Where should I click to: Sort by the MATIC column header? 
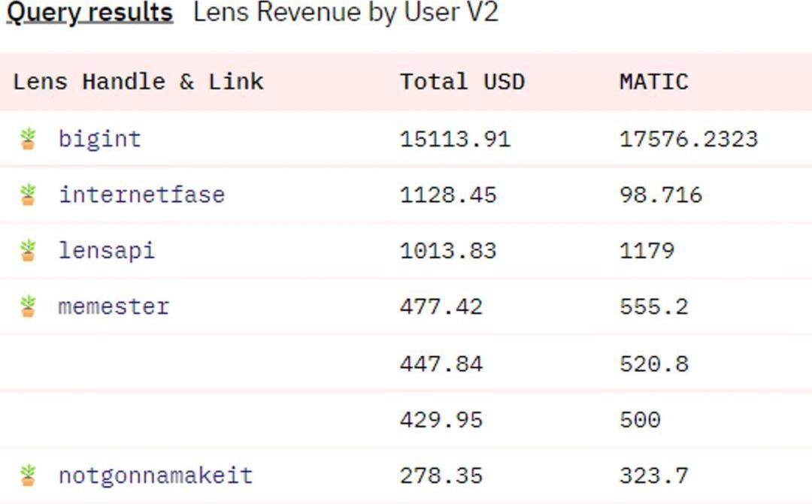coord(653,81)
